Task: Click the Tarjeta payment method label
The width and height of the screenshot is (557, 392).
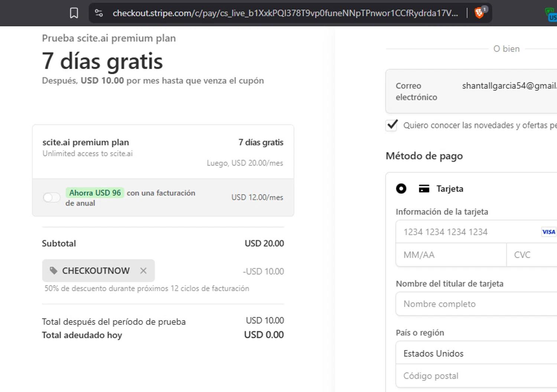Action: tap(450, 189)
